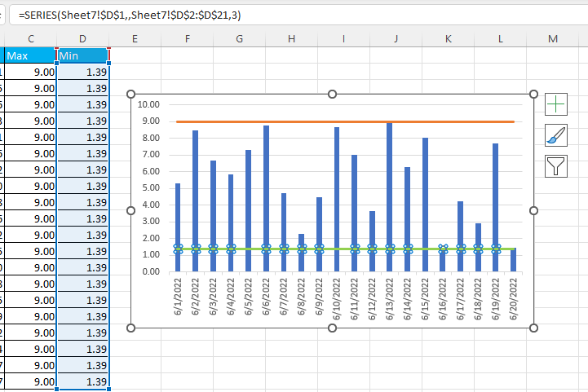This screenshot has height=392, width=588.
Task: Select column D header
Action: (83, 39)
